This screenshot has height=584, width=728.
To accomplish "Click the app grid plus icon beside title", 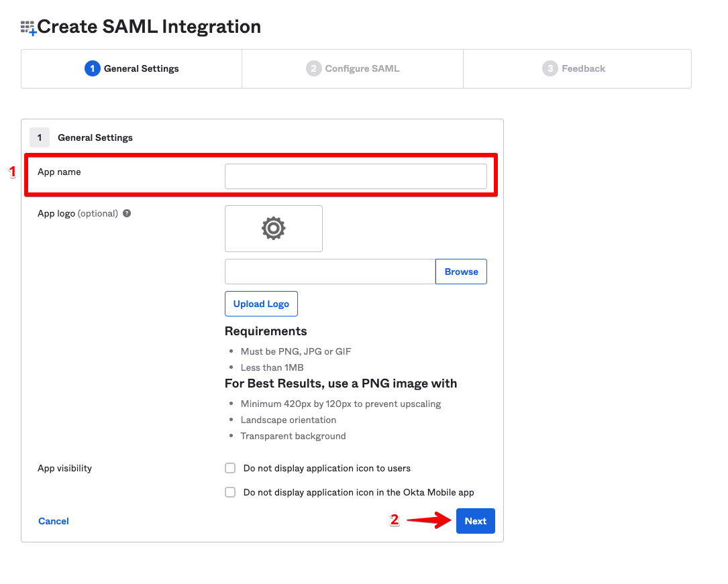I will 28,28.
